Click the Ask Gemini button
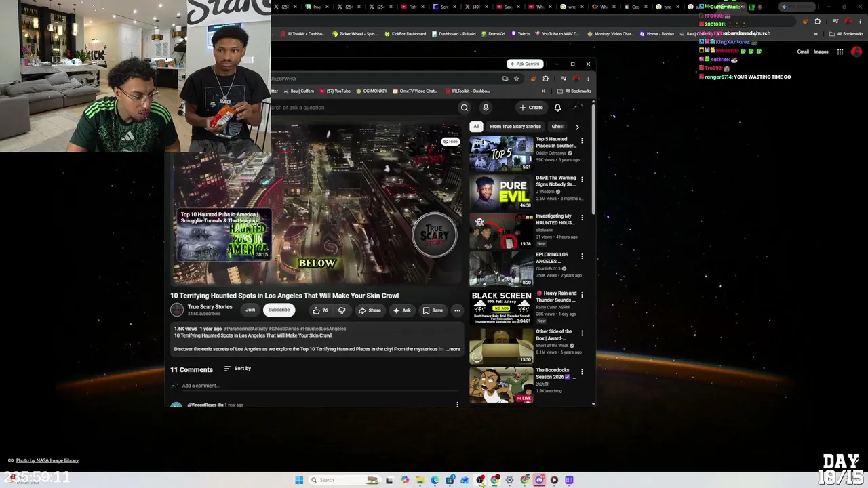 pyautogui.click(x=525, y=64)
